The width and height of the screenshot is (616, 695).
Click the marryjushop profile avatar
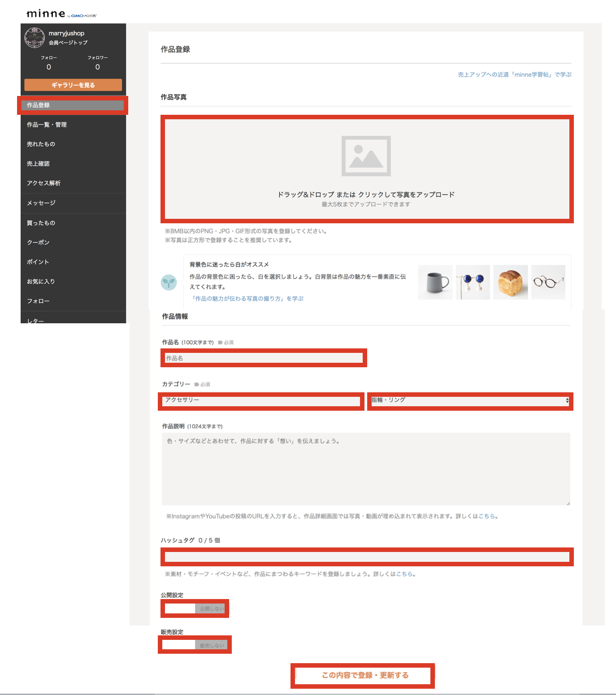[35, 38]
